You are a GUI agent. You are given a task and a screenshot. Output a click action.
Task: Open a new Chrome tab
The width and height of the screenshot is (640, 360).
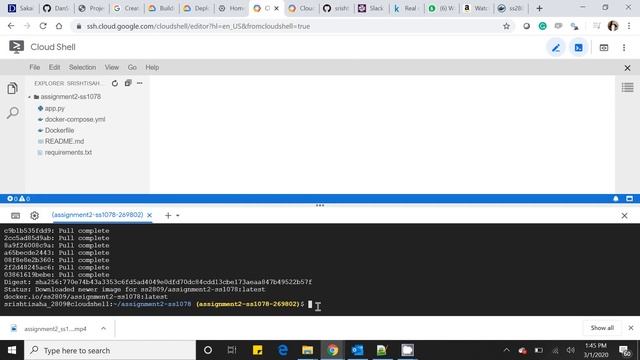click(539, 8)
